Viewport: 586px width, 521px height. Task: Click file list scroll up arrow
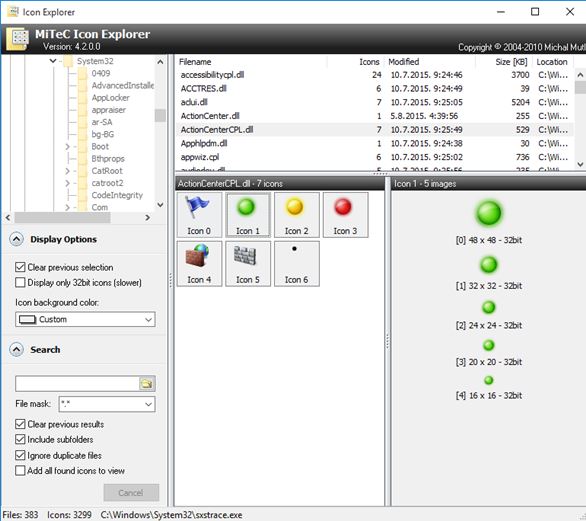click(x=580, y=75)
